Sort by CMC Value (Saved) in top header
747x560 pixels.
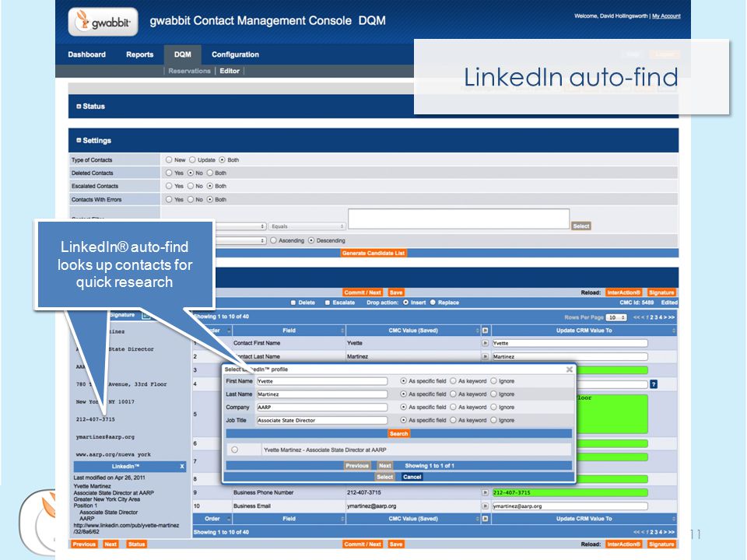pyautogui.click(x=413, y=330)
